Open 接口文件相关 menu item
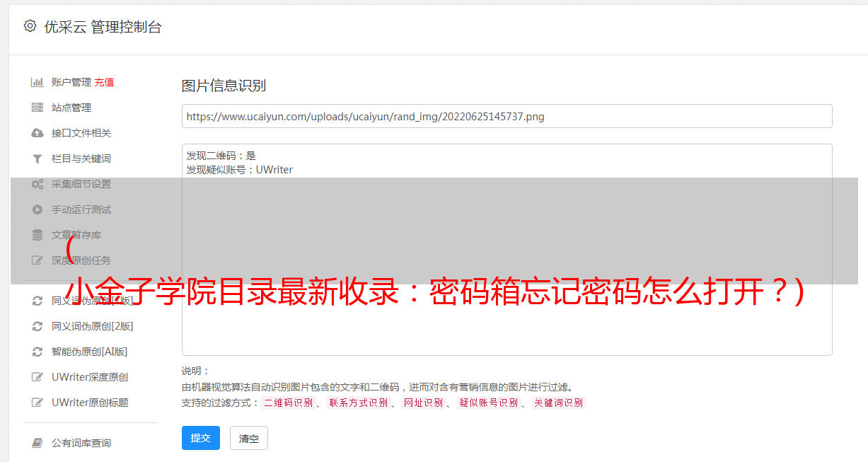 click(81, 133)
